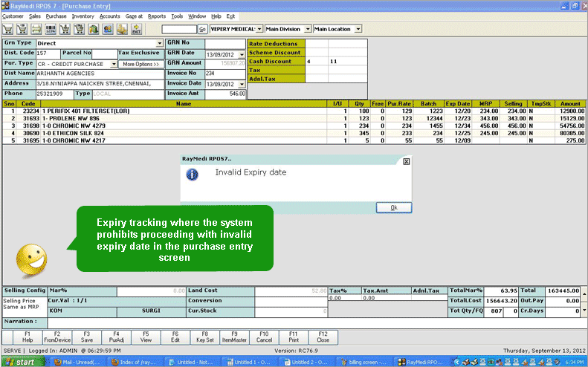Viewport: 588px width, 367px height.
Task: Open the Customer menu
Action: click(13, 16)
